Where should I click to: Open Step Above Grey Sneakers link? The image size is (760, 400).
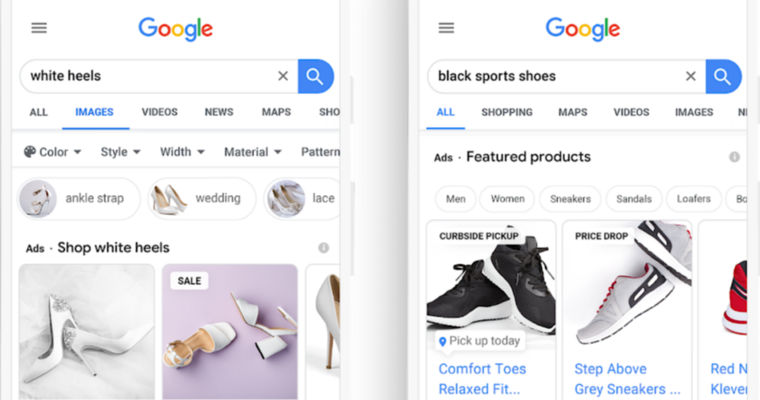pyautogui.click(x=627, y=379)
